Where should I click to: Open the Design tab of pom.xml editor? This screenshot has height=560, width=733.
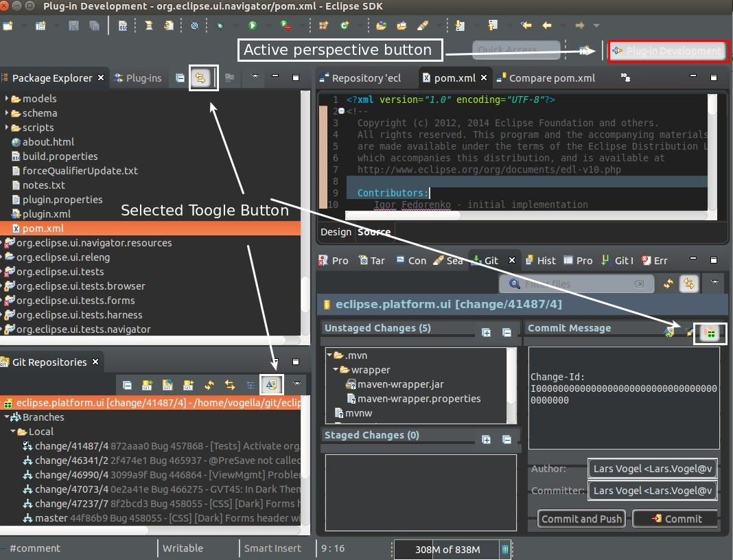(x=336, y=232)
